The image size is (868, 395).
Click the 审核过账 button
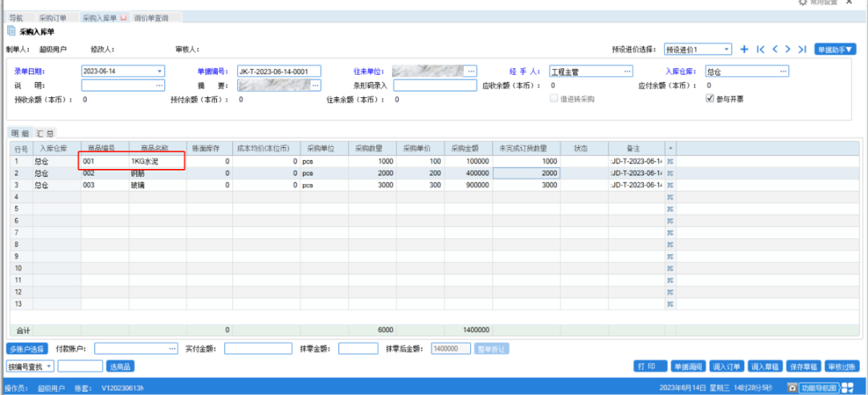(x=841, y=366)
